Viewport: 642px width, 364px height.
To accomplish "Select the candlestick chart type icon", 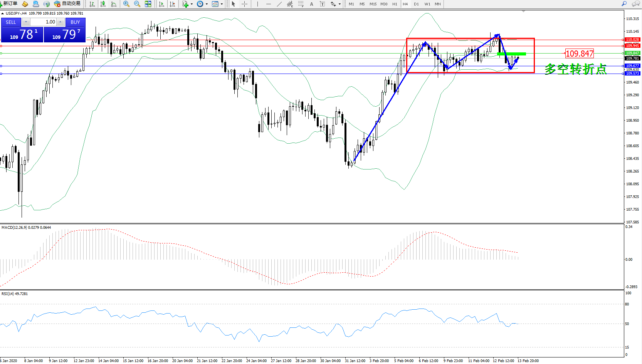I will [103, 4].
